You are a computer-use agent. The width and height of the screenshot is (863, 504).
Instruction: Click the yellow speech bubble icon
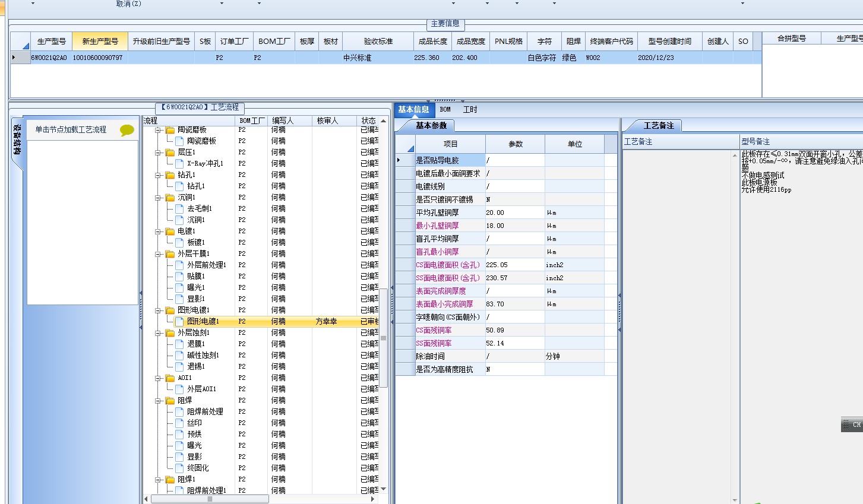point(127,130)
